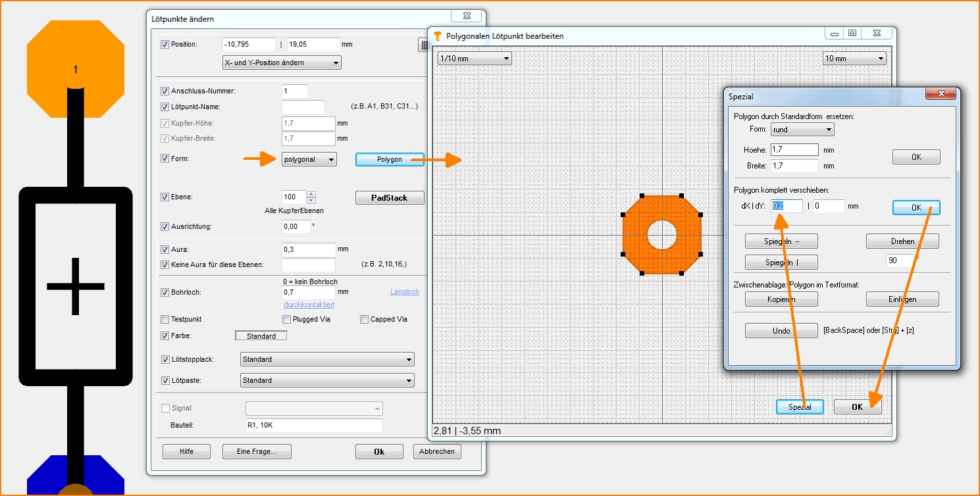Click the Spiegeln -- button

[x=781, y=241]
